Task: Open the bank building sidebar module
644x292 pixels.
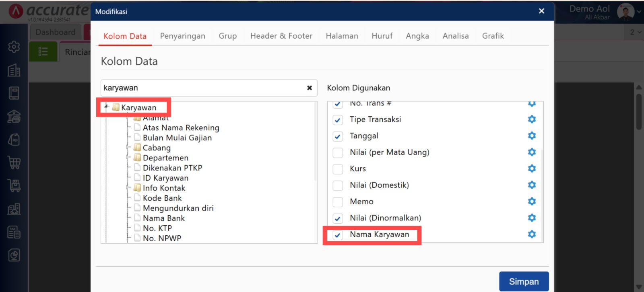Action: 14,116
